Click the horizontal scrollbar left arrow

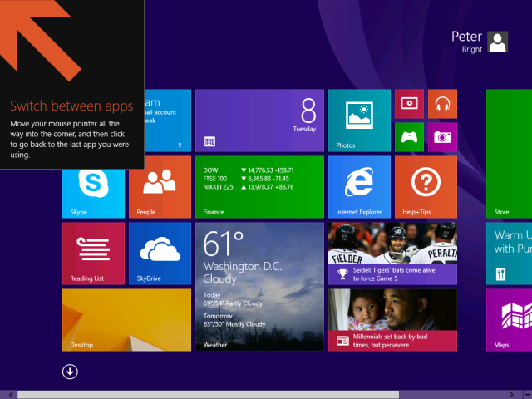[x=11, y=395]
